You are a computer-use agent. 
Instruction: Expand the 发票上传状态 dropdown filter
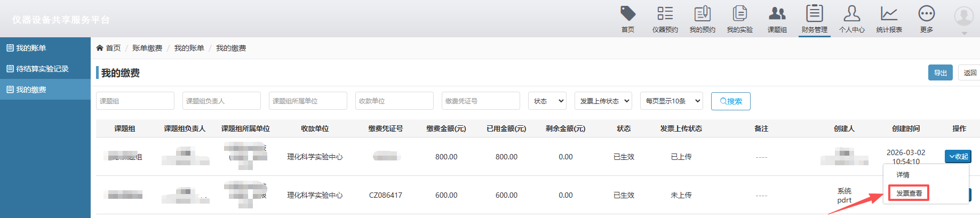point(603,101)
